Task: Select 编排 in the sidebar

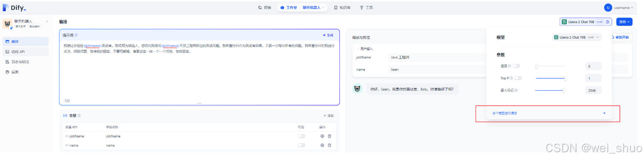Action: (25, 42)
